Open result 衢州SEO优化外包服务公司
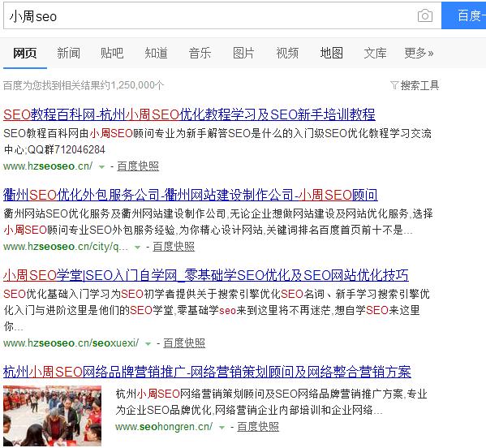Image resolution: width=486 pixels, height=448 pixels. tap(191, 195)
